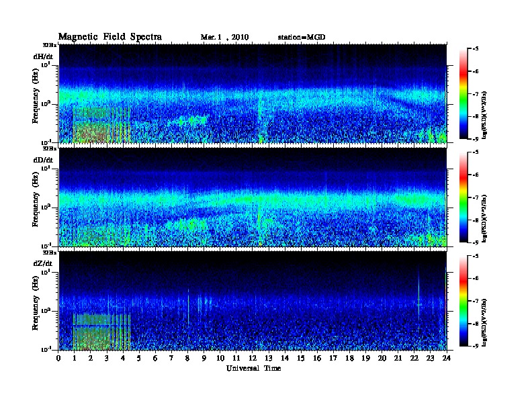Click hour 10 on the time axis

[220, 358]
